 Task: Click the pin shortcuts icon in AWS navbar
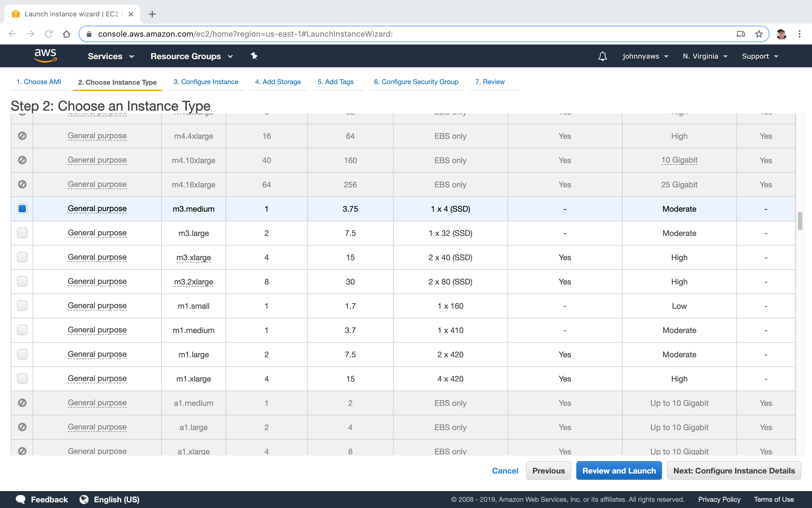click(254, 56)
